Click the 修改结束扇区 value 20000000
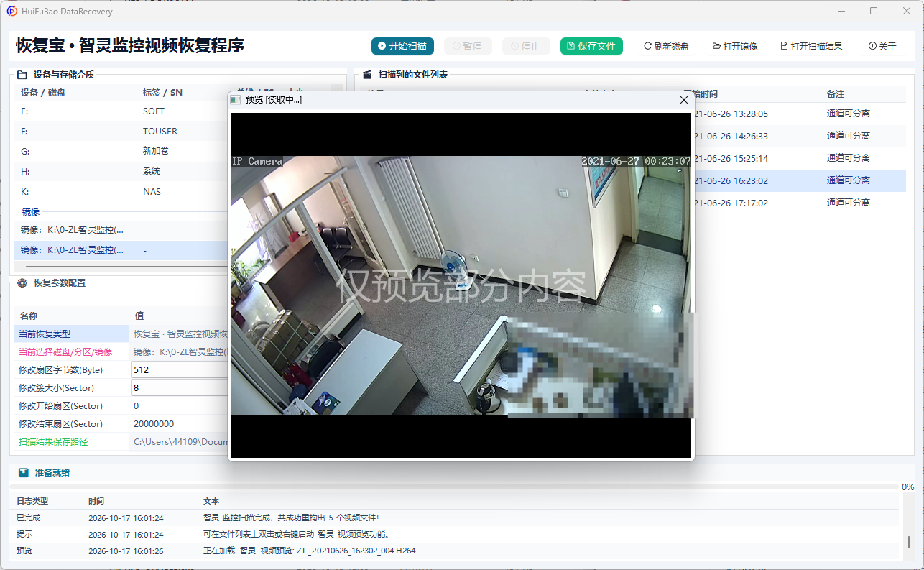924x570 pixels. pos(154,424)
